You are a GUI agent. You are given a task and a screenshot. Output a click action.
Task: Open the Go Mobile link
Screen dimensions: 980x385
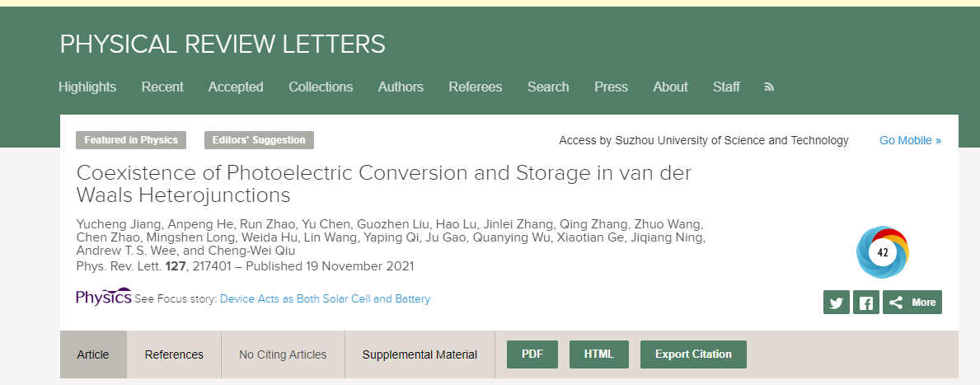pyautogui.click(x=910, y=140)
